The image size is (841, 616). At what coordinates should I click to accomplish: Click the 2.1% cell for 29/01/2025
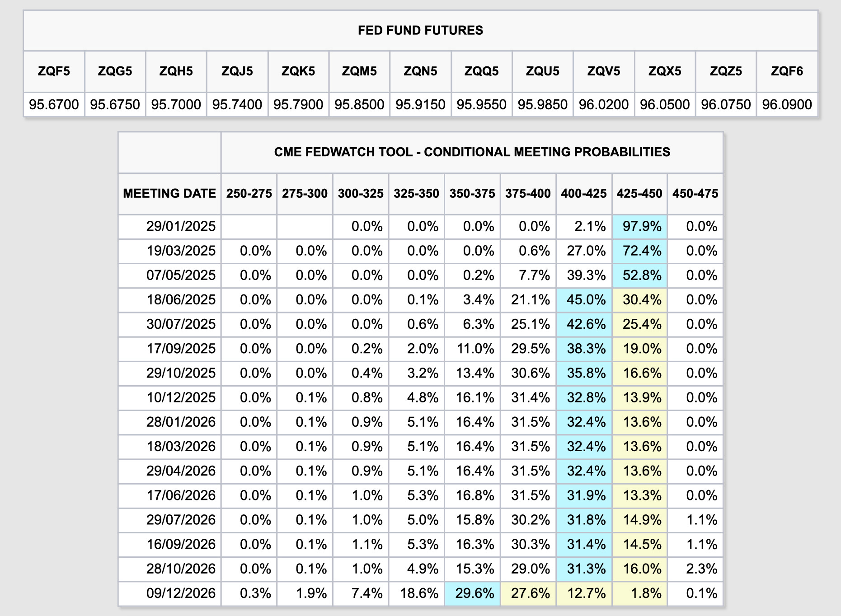[x=584, y=226]
